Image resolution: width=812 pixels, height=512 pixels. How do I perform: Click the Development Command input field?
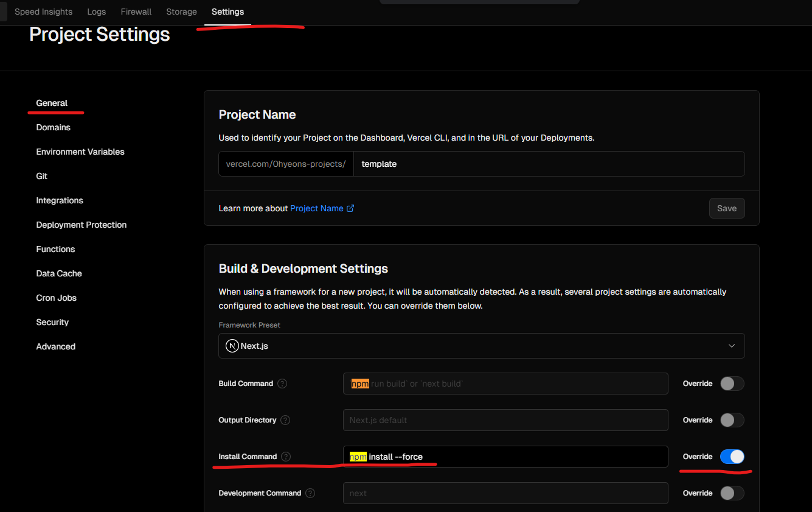(x=505, y=493)
